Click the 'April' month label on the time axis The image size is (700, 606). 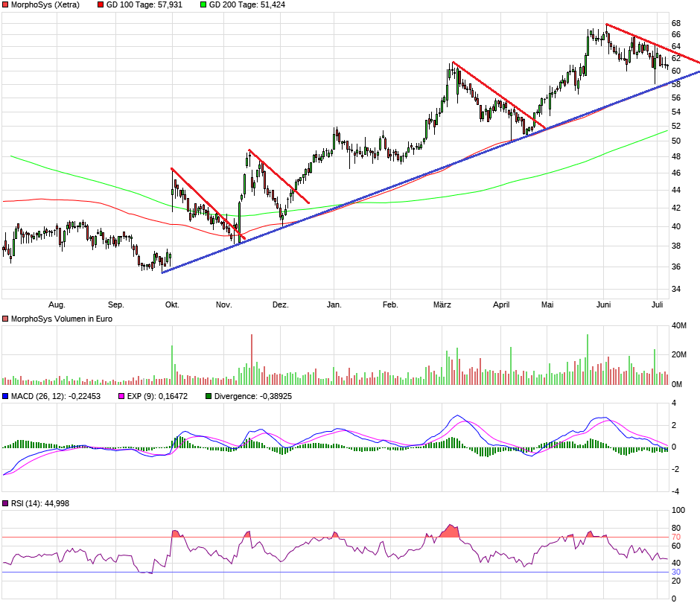[x=501, y=304]
